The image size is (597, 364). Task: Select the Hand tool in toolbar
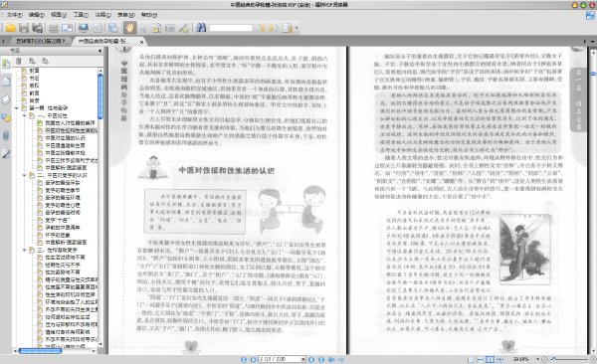coord(129,28)
